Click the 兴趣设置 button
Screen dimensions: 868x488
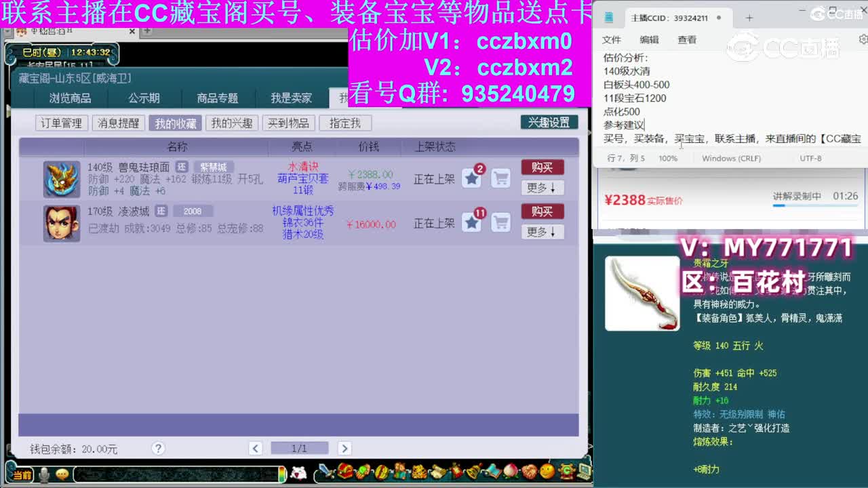tap(549, 122)
